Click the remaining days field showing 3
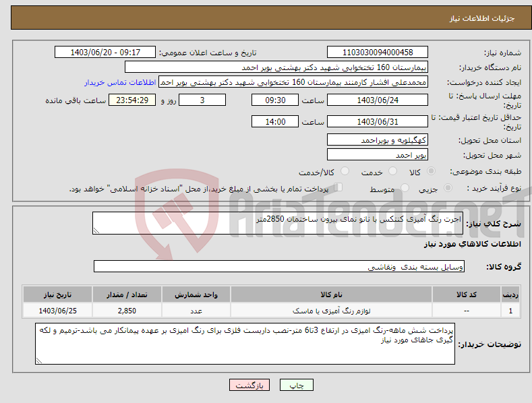 202,100
